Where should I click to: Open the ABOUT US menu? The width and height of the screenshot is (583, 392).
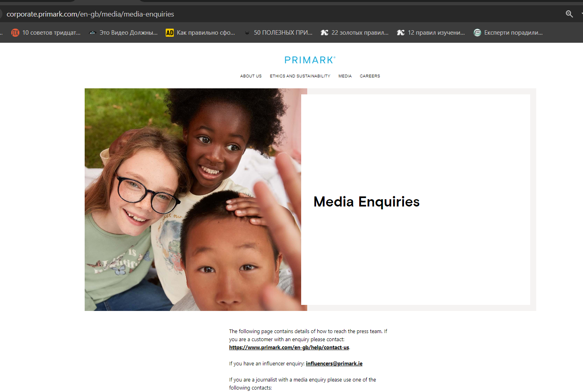[x=251, y=76]
